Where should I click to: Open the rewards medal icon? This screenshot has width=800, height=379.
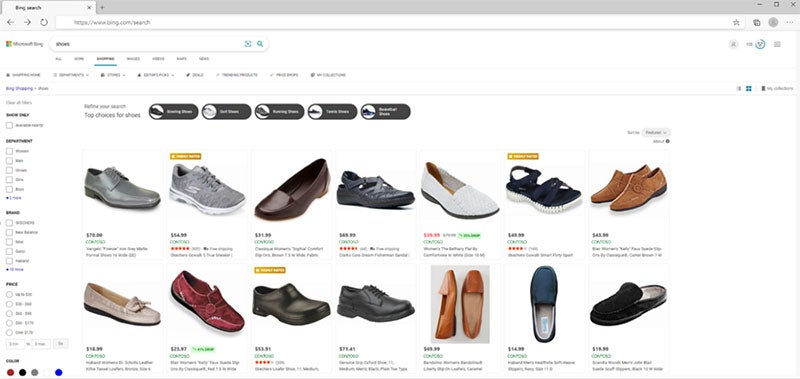[760, 44]
